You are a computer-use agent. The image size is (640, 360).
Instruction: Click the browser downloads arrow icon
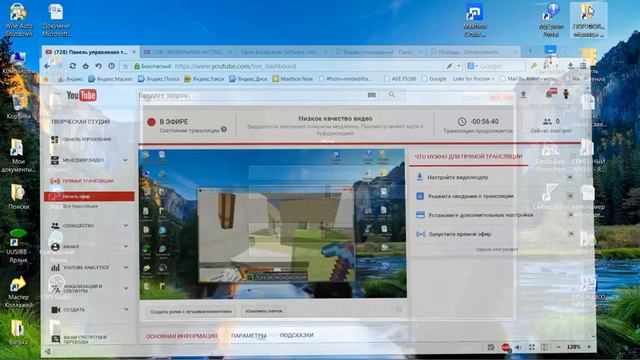click(x=571, y=66)
